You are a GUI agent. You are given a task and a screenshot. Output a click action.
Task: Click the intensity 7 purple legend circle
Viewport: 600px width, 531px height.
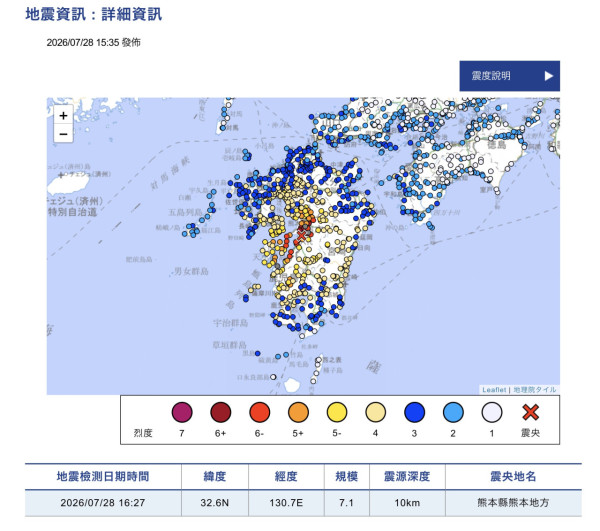[182, 412]
